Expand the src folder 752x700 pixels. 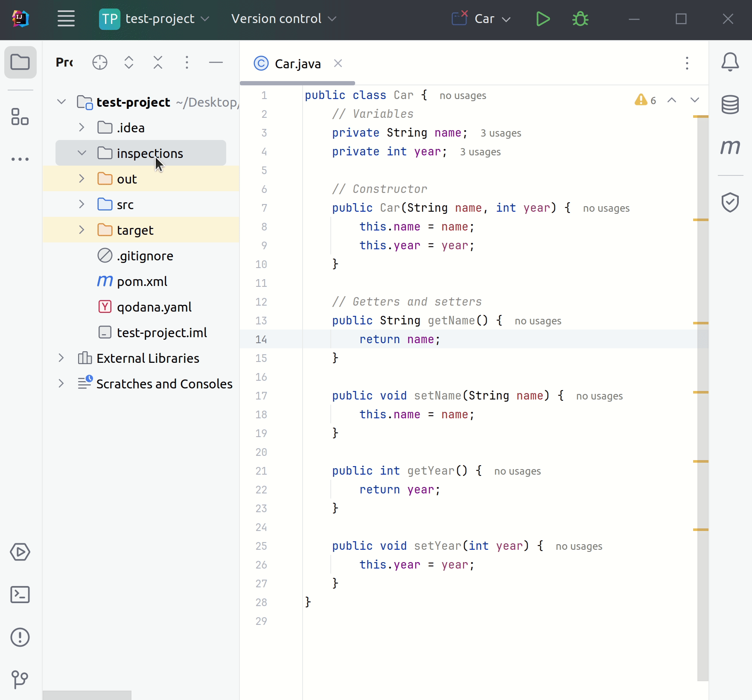[82, 204]
